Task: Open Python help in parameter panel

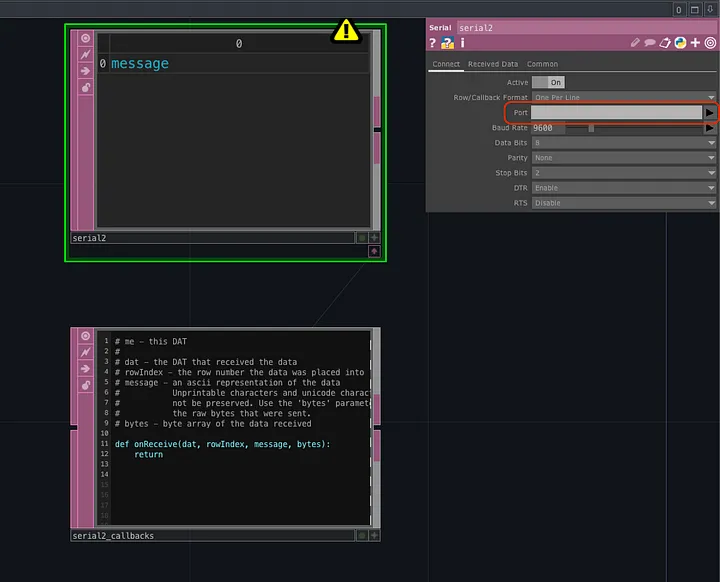Action: point(447,43)
